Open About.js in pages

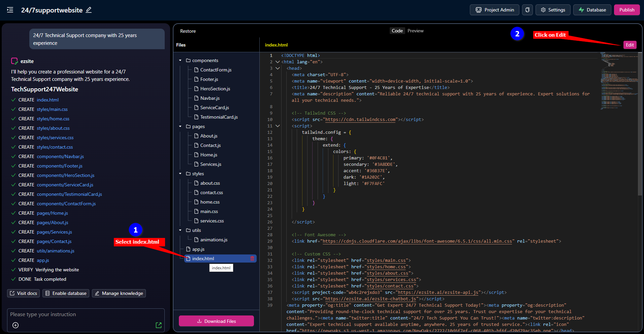209,136
